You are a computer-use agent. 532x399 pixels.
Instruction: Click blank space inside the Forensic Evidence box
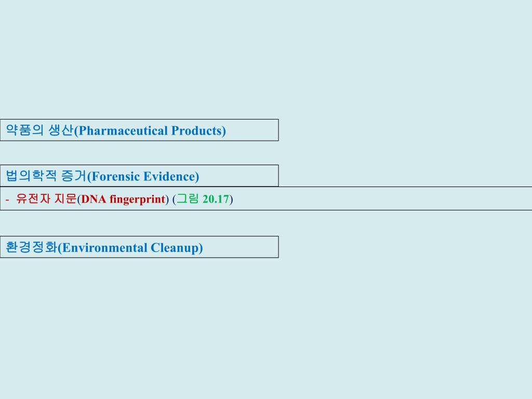239,176
